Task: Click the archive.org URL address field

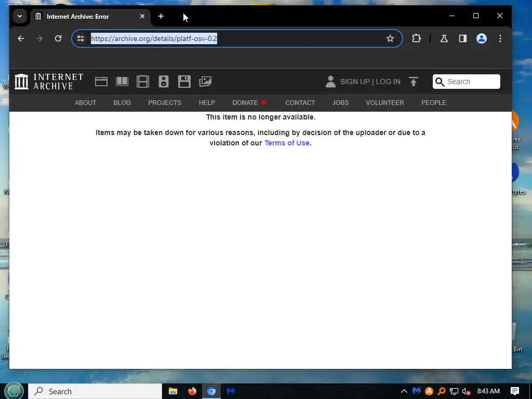Action: coord(237,38)
